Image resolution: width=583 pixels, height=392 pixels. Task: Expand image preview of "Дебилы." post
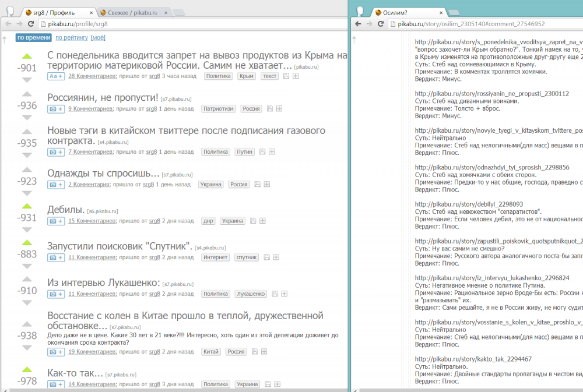(55, 221)
